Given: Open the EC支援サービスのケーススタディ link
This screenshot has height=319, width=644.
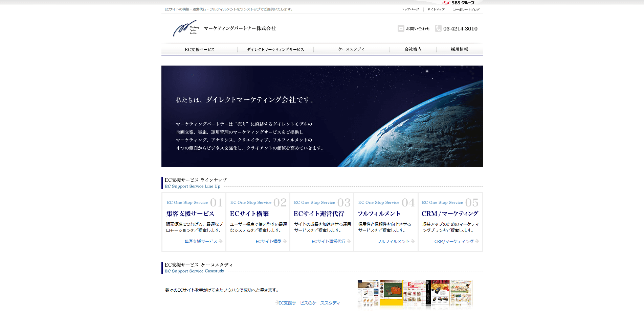Looking at the screenshot, I should (309, 303).
